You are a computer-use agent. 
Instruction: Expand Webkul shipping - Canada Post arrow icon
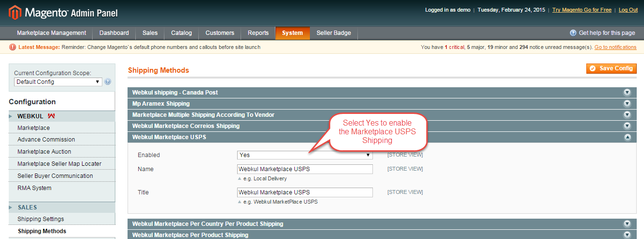627,92
